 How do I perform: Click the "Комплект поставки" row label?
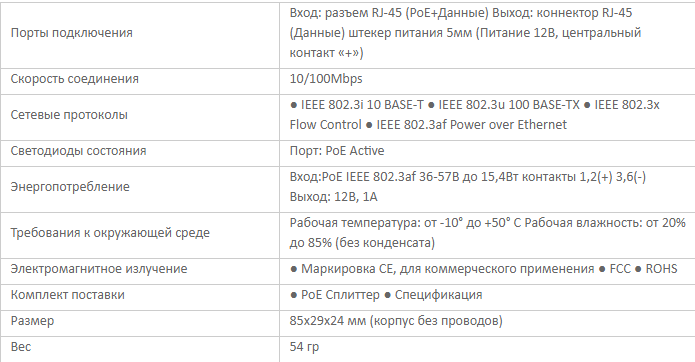pos(67,296)
